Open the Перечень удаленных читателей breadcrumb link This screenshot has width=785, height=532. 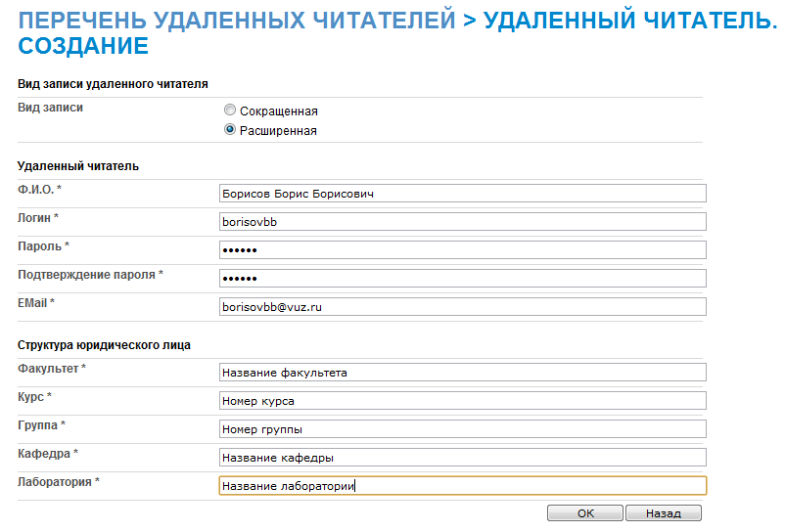pos(237,21)
